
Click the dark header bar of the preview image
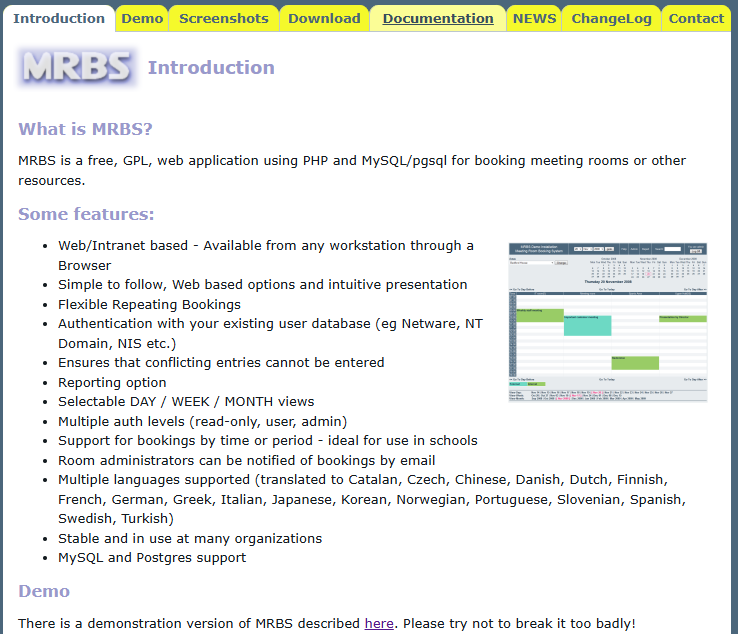[x=607, y=248]
